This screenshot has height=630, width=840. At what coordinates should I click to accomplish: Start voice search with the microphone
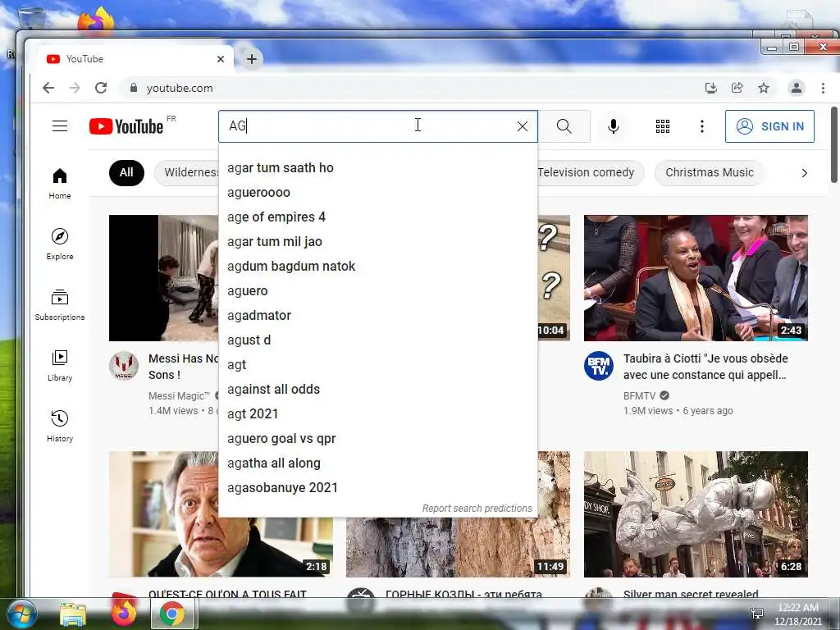[x=614, y=126]
